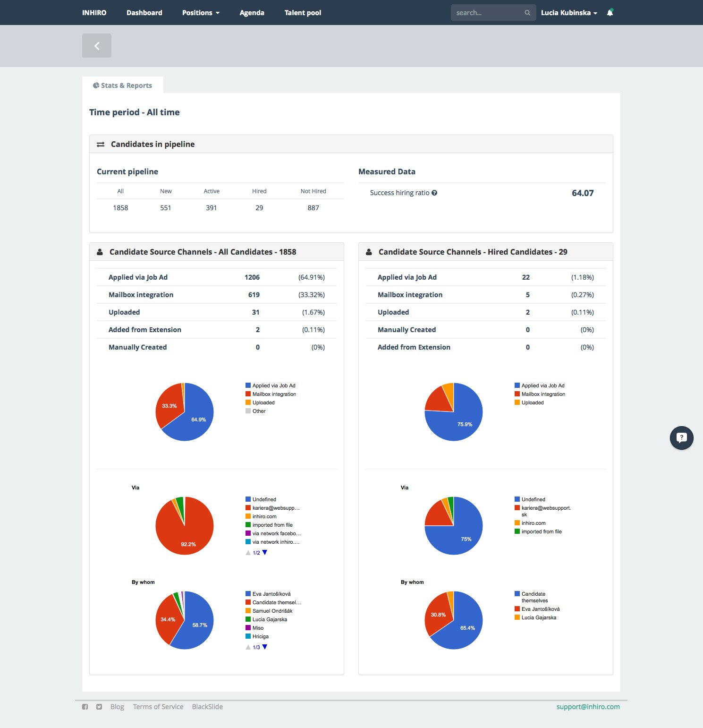This screenshot has width=703, height=728.
Task: Open the Twitter footer icon
Action: pyautogui.click(x=99, y=707)
